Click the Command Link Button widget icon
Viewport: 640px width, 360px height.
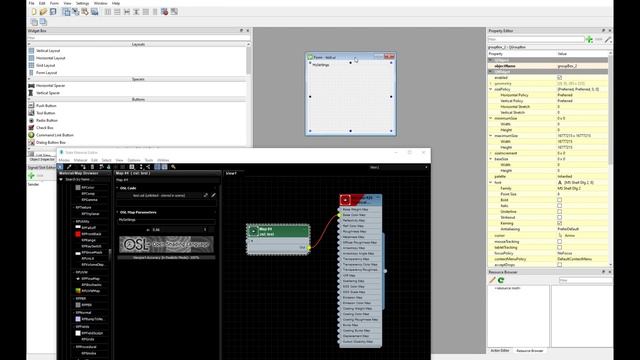pos(31,135)
